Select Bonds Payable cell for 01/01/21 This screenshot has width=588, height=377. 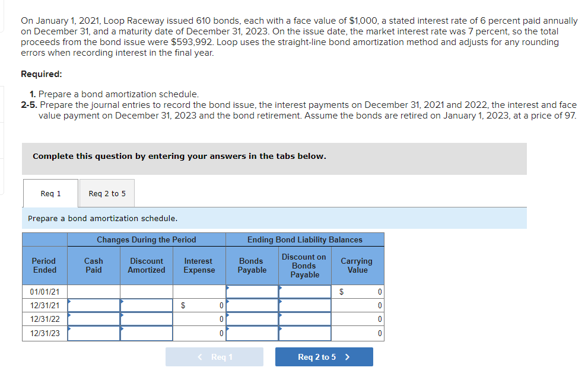tap(252, 292)
